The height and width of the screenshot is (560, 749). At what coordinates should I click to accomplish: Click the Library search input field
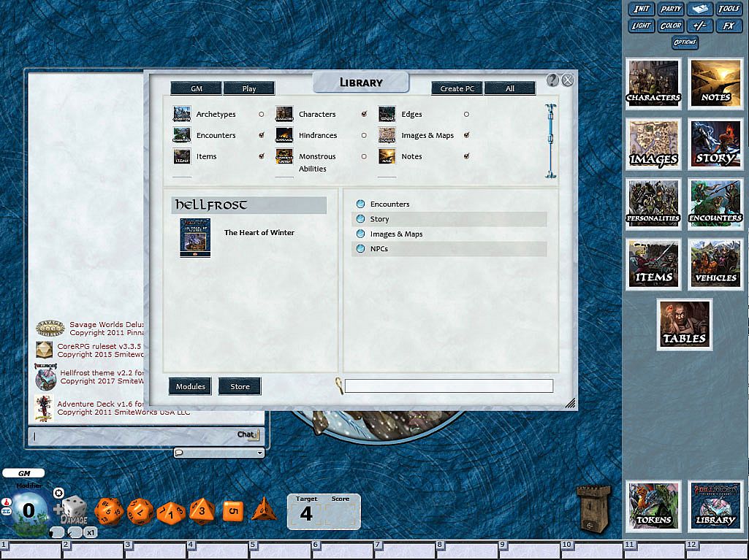tap(449, 386)
